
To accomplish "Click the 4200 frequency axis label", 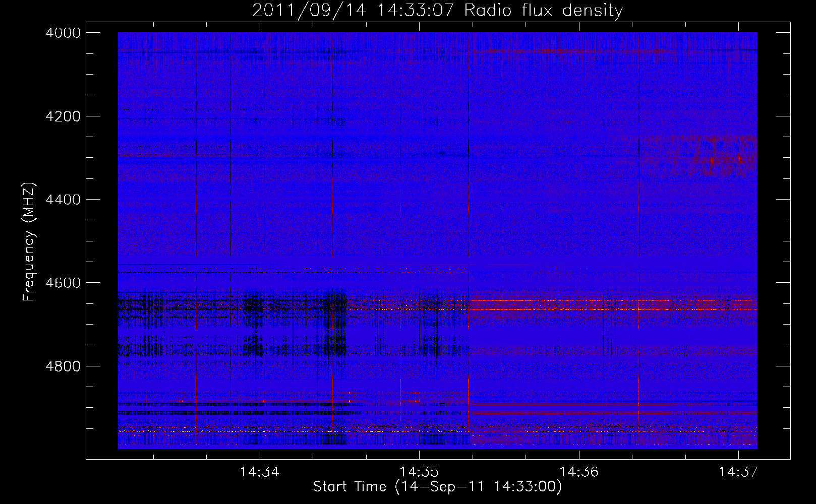I will [63, 116].
